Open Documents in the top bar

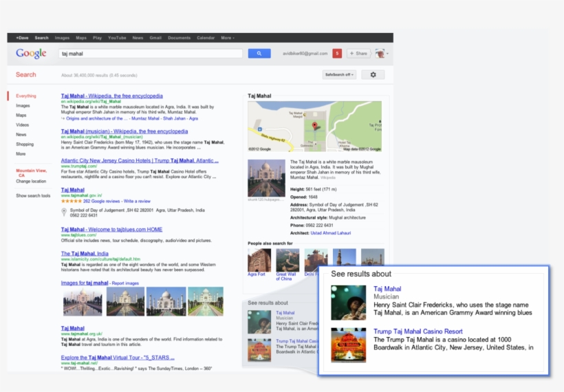[x=179, y=38]
